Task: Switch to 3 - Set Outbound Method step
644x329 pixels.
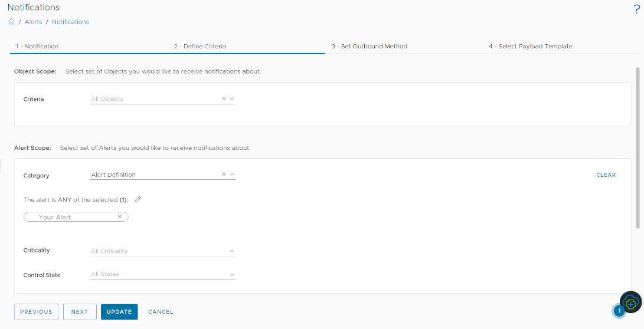Action: tap(370, 47)
